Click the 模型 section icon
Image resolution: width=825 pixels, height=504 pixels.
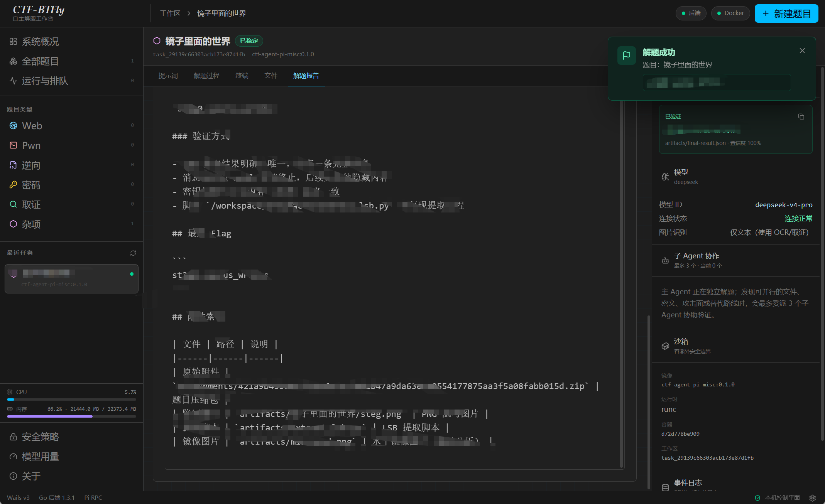tap(665, 177)
